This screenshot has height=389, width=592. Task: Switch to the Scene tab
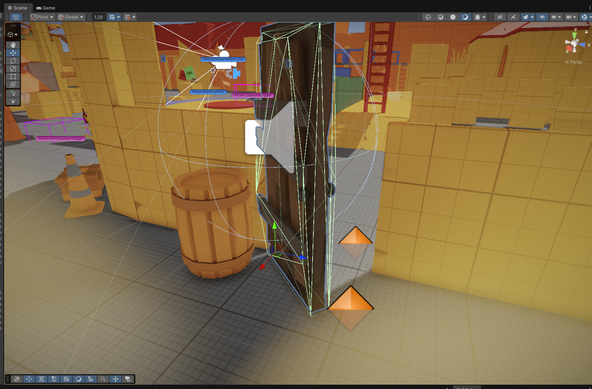tap(17, 8)
